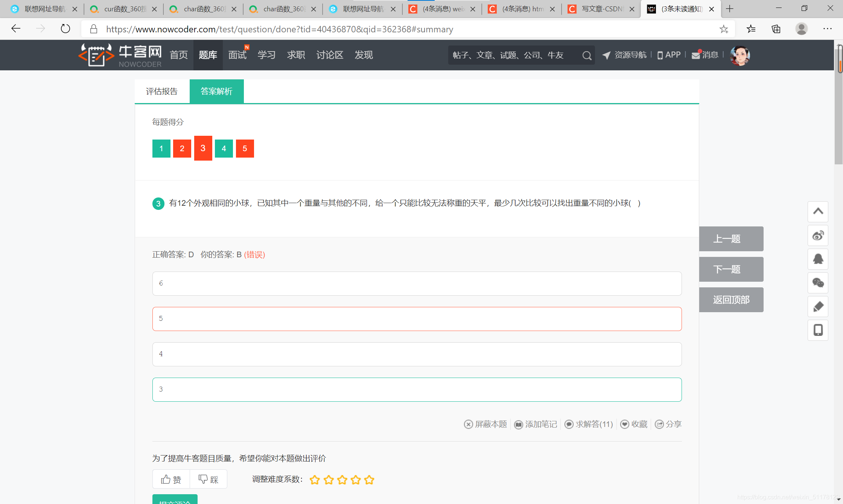843x504 pixels.
Task: Open 求职 in nav bar
Action: (x=296, y=55)
